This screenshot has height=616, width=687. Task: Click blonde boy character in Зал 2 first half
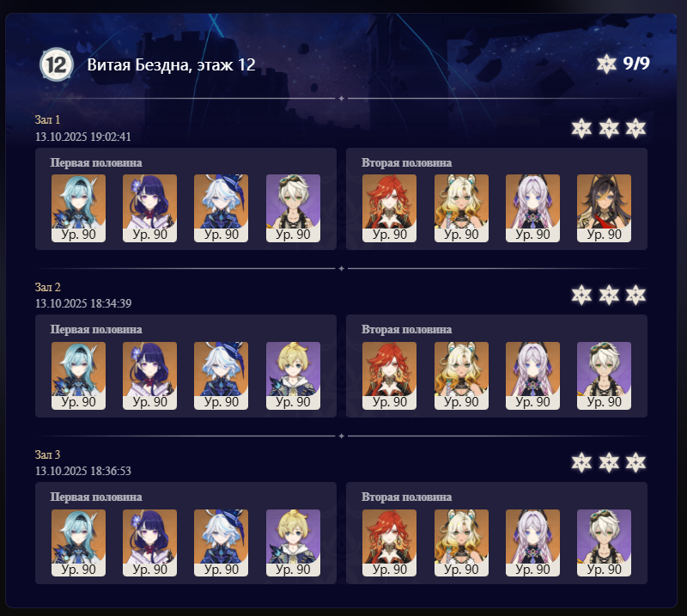point(293,375)
